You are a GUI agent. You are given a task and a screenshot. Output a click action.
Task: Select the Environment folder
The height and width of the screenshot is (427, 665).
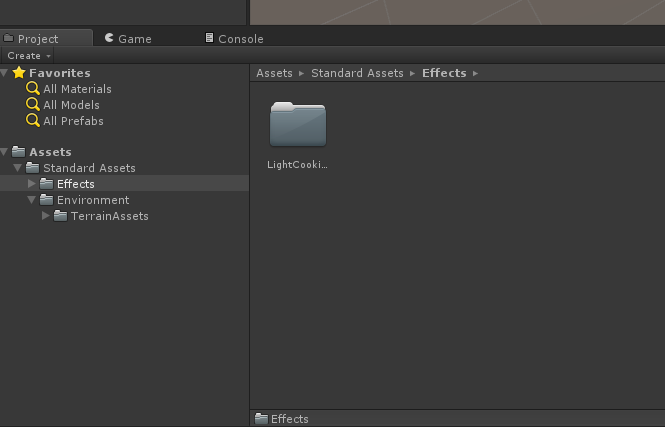click(x=93, y=200)
